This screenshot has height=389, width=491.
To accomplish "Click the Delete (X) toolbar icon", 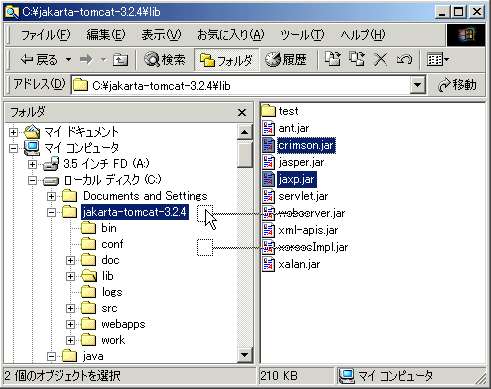I will 380,60.
